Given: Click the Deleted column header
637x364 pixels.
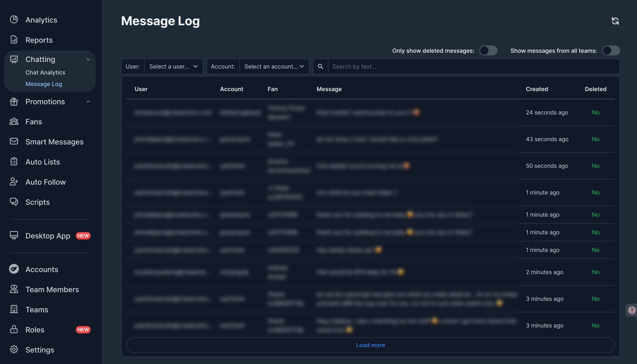Looking at the screenshot, I should click(x=596, y=89).
